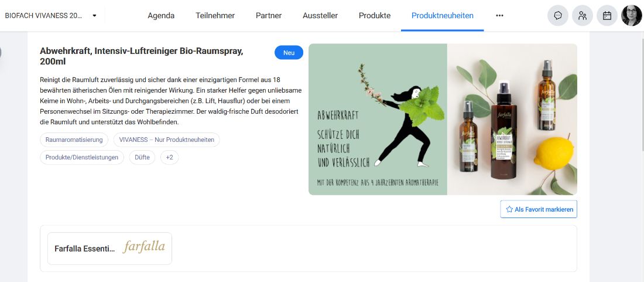The height and width of the screenshot is (282, 644).
Task: Open the Partner tab
Action: [269, 16]
